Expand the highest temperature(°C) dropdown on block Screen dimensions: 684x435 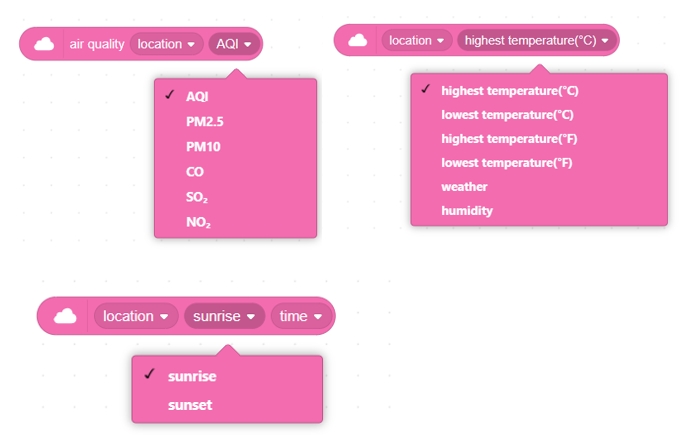[537, 41]
